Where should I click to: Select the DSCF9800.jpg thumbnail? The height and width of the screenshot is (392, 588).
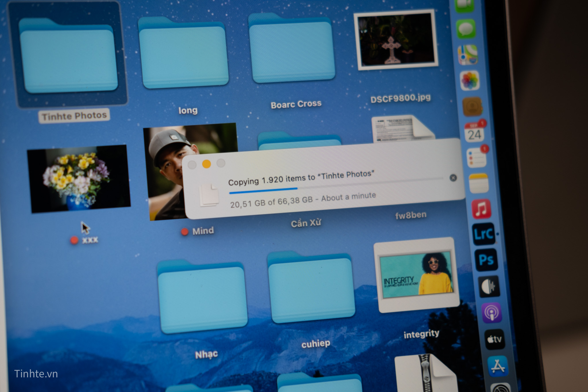pyautogui.click(x=396, y=40)
